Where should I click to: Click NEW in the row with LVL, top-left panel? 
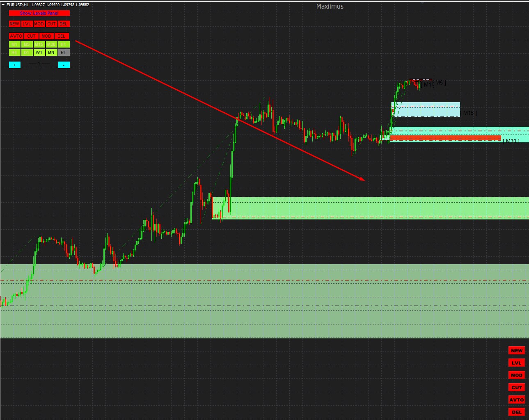(x=14, y=24)
